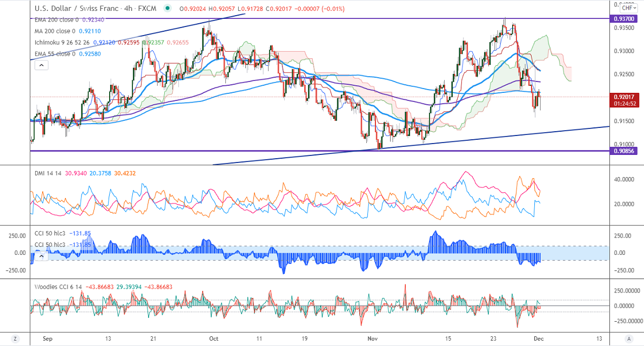Click the DMI value 30.9340
The image size is (644, 346).
point(76,173)
